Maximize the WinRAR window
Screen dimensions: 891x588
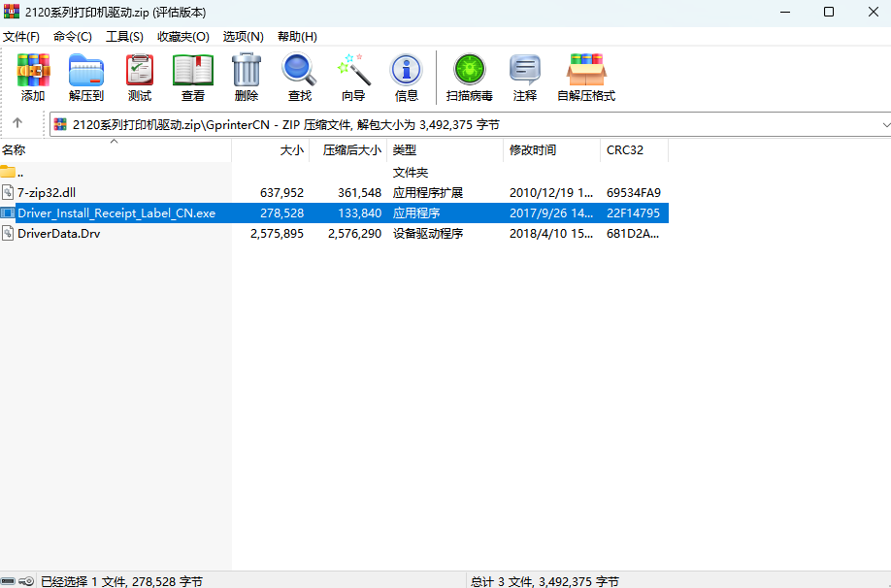pyautogui.click(x=829, y=12)
